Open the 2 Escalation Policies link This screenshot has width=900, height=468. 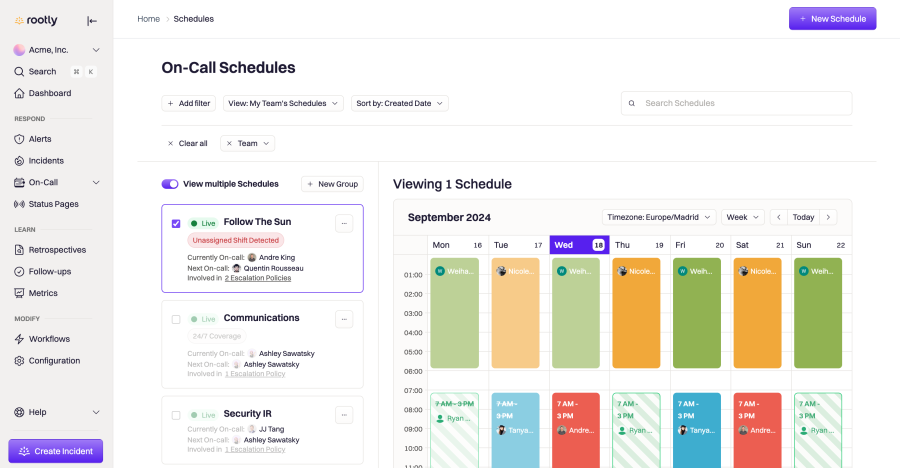click(258, 278)
